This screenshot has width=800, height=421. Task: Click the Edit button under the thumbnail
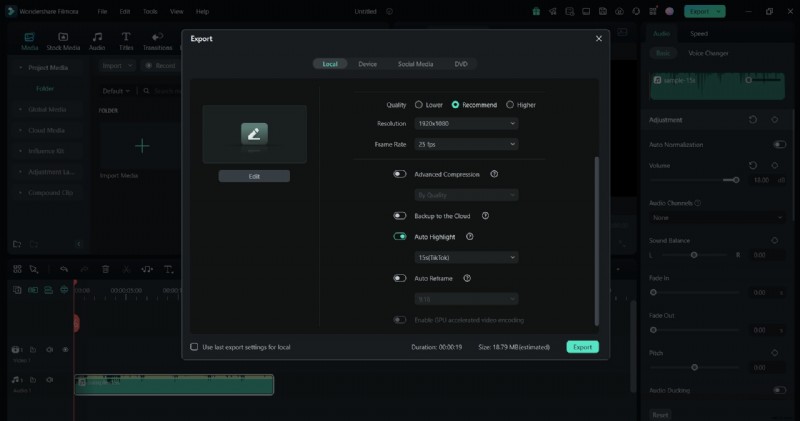(x=254, y=176)
